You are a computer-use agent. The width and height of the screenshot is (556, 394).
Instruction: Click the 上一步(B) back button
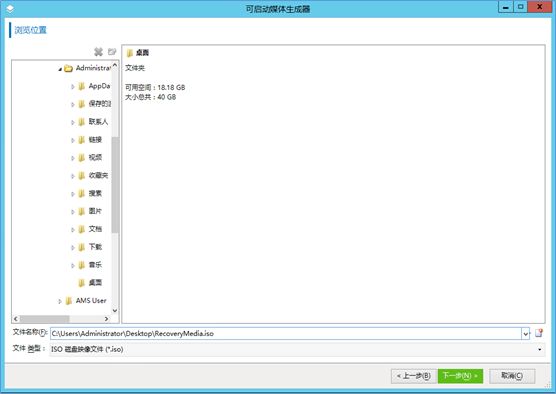tap(414, 376)
